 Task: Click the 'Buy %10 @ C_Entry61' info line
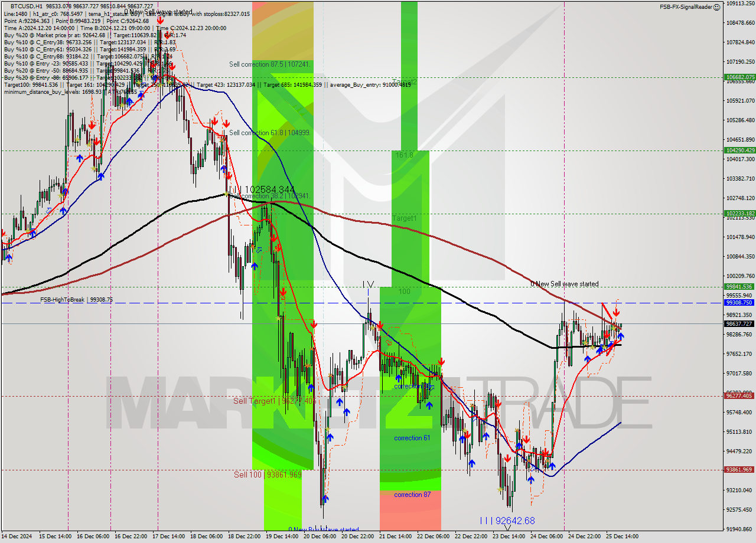90,49
